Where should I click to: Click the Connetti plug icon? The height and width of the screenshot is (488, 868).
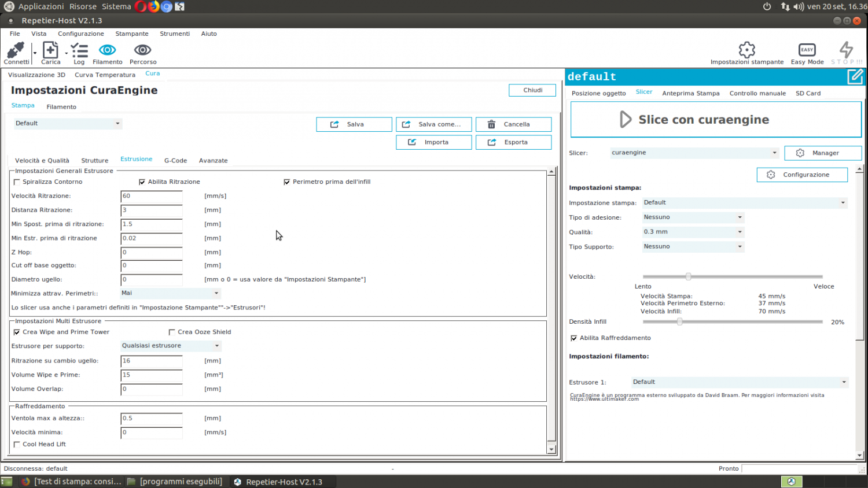point(16,50)
